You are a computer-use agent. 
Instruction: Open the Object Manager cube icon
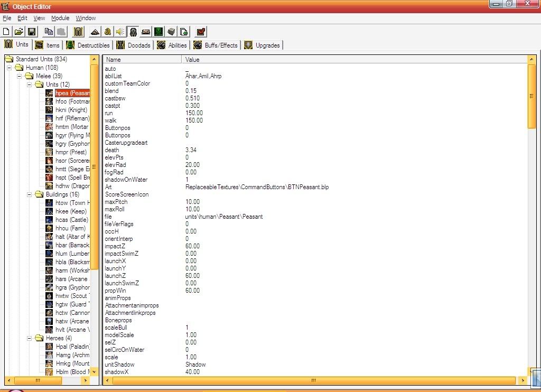click(171, 32)
